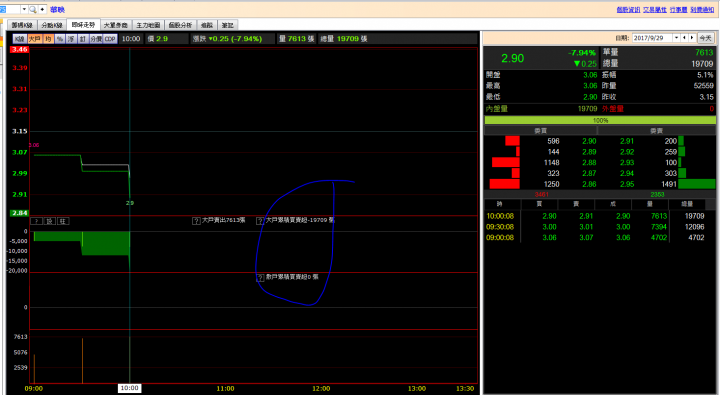Toggle the 大戶 indicator button
Image resolution: width=720 pixels, height=395 pixels.
(x=34, y=39)
